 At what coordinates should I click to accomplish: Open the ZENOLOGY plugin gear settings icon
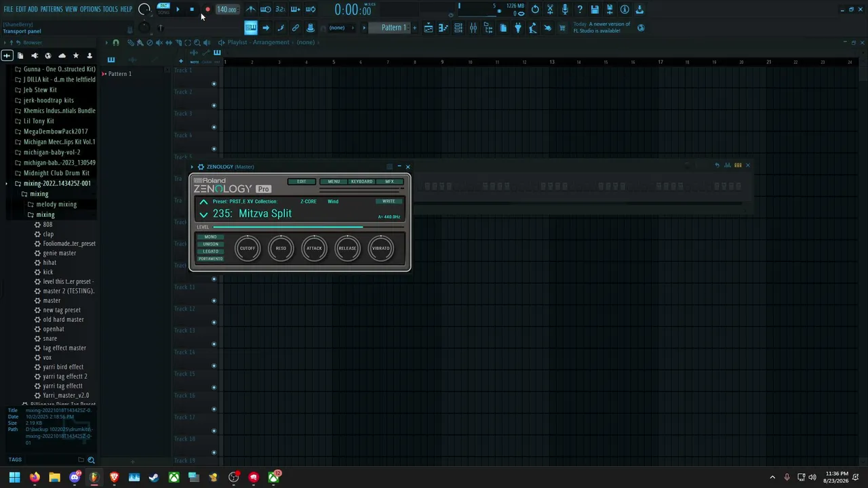201,167
